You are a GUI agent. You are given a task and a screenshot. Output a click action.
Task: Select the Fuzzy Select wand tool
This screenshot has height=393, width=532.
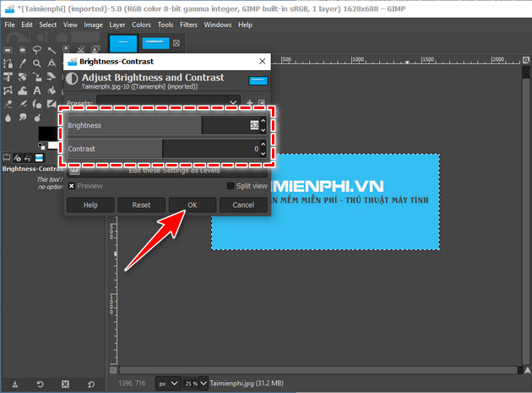click(52, 50)
